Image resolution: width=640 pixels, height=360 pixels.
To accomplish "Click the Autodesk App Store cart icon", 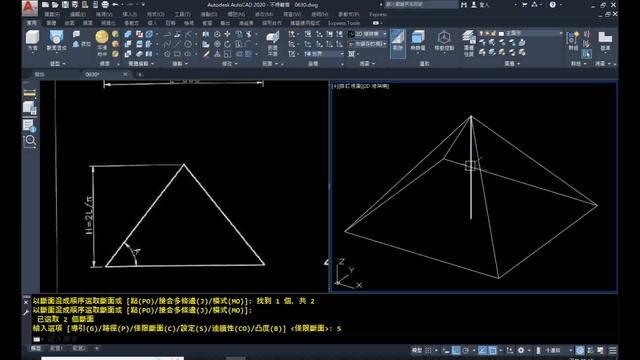I will (524, 5).
